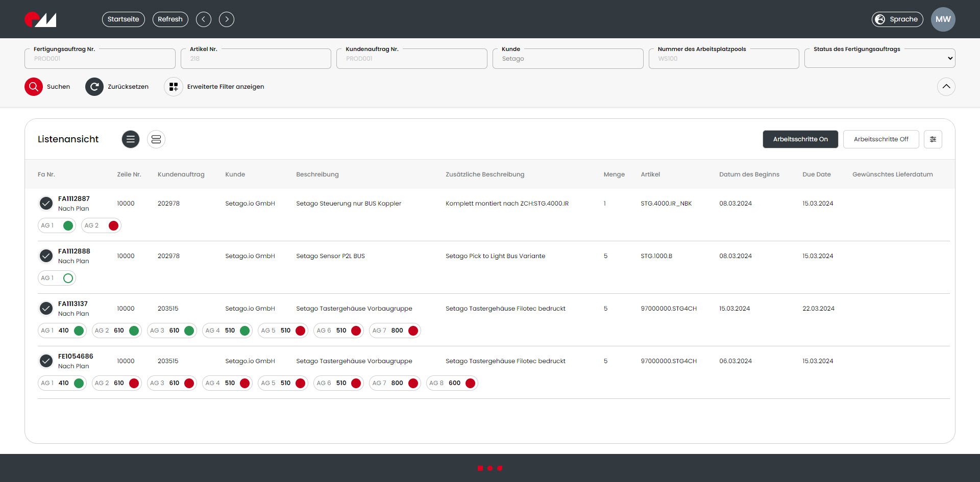Viewport: 980px width, 482px height.
Task: Click Setago Pick to Light Bus Variante
Action: click(495, 256)
